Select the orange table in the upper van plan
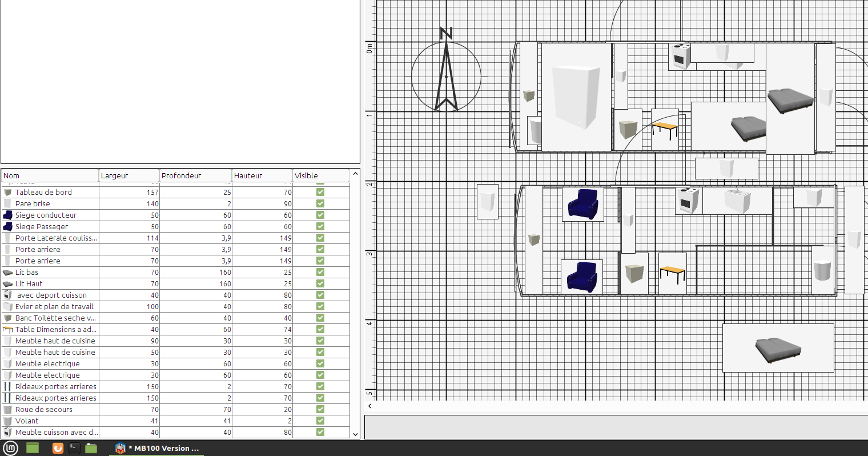868x456 pixels. (x=665, y=130)
